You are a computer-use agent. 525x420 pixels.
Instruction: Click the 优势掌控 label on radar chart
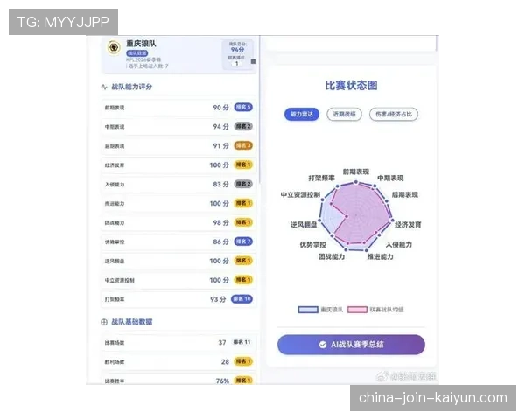(312, 245)
